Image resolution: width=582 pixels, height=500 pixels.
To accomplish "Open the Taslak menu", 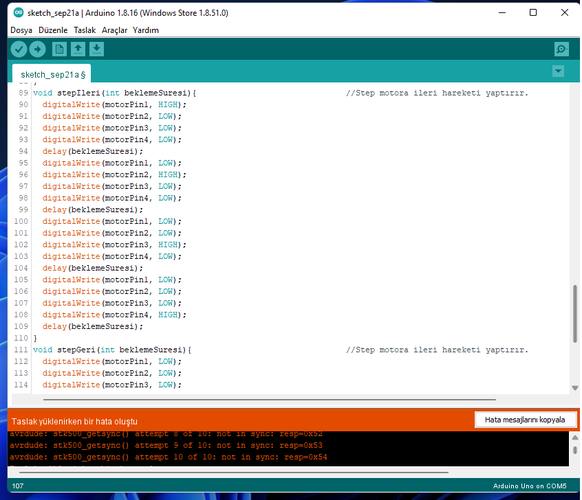I will (x=85, y=30).
